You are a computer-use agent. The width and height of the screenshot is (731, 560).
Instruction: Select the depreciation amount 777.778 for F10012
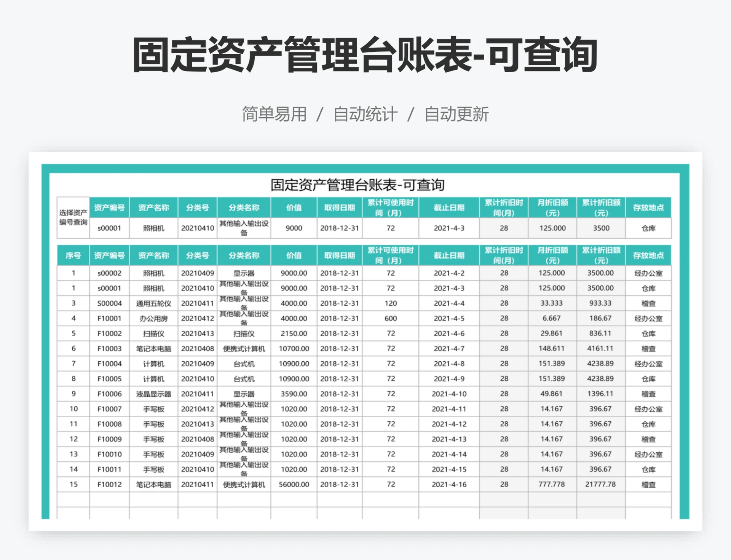(x=552, y=484)
